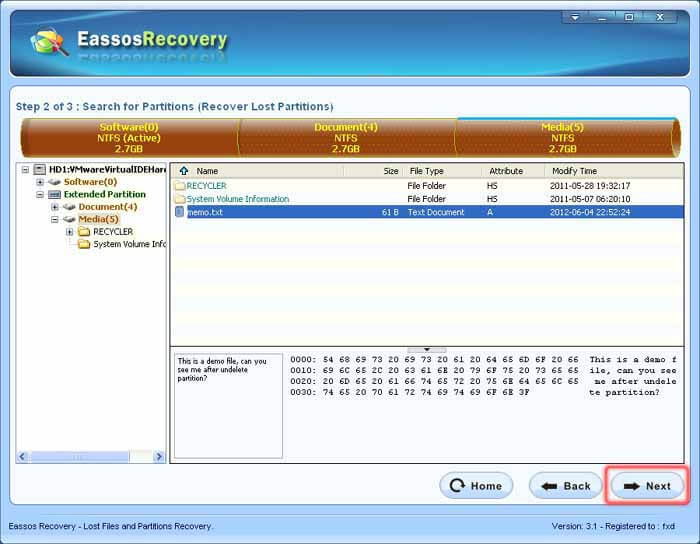This screenshot has width=700, height=544.
Task: Select HD1:VMwareVirtualIDEHard disk in tree
Action: tap(107, 170)
